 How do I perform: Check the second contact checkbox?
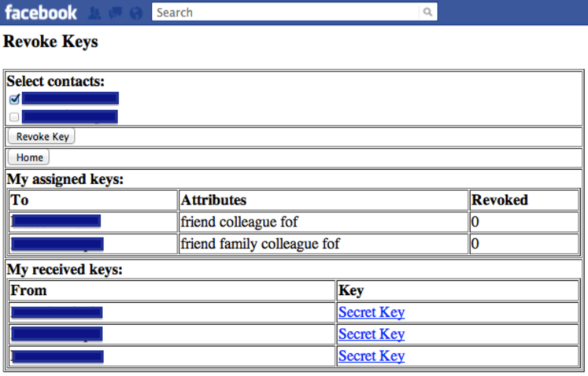pos(14,117)
